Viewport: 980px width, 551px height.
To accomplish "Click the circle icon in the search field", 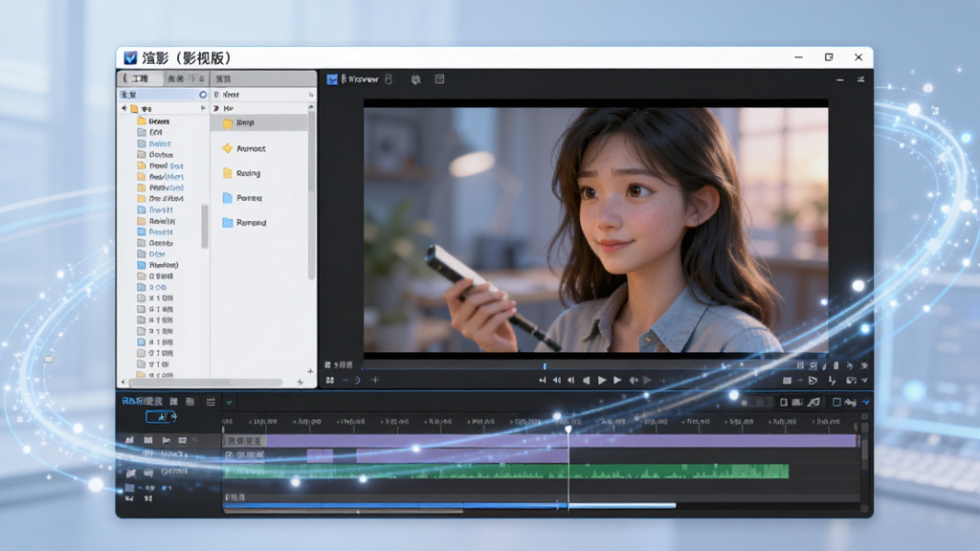I will (x=203, y=95).
